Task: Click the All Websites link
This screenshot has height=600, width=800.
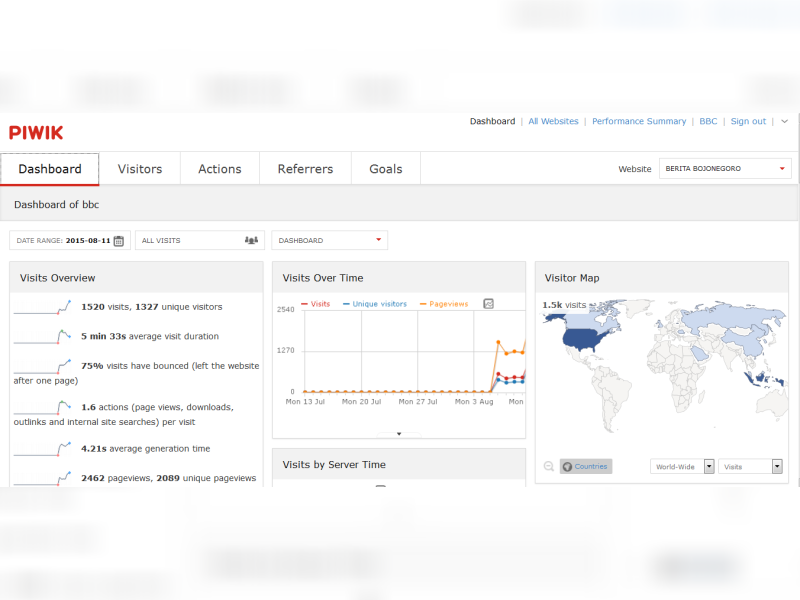Action: pos(553,121)
